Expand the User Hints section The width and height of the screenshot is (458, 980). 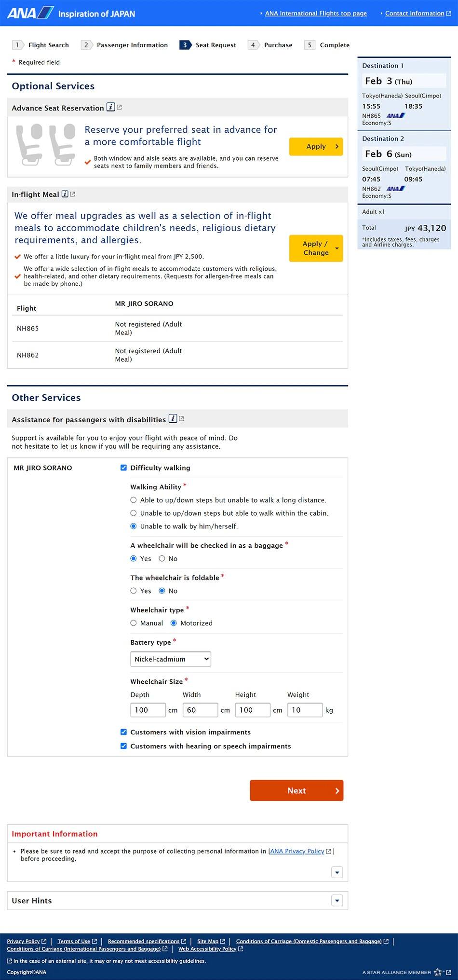click(x=337, y=900)
